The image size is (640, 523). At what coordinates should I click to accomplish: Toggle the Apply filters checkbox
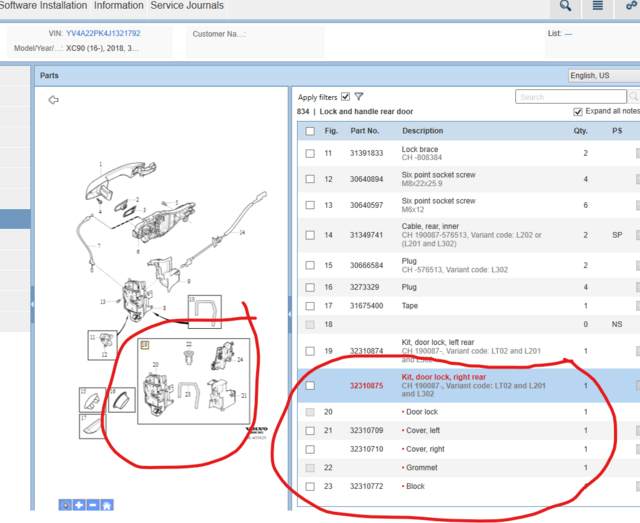(x=345, y=97)
